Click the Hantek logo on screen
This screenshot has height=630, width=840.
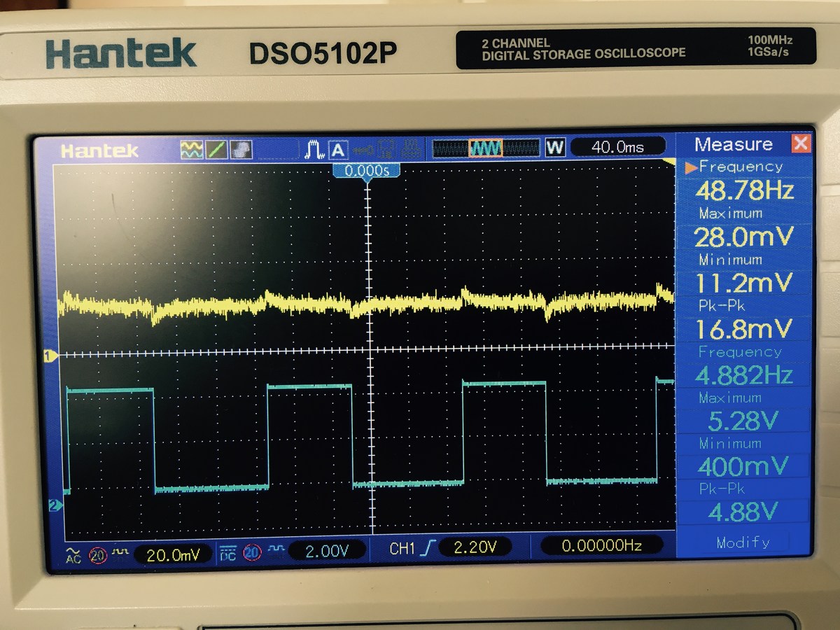(100, 150)
